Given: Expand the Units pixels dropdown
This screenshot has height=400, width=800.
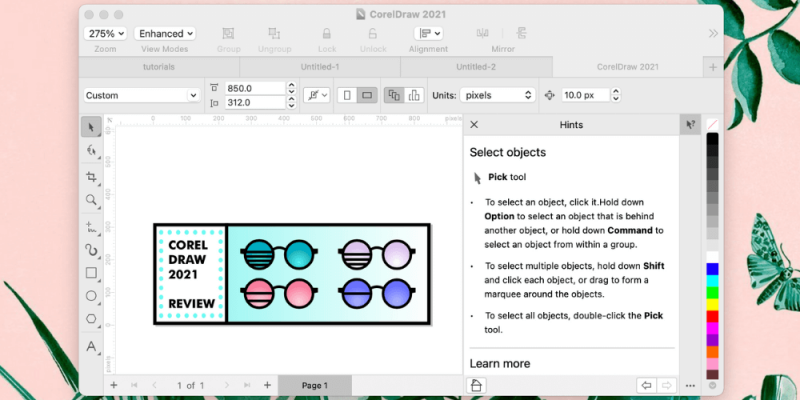Looking at the screenshot, I should [x=497, y=95].
